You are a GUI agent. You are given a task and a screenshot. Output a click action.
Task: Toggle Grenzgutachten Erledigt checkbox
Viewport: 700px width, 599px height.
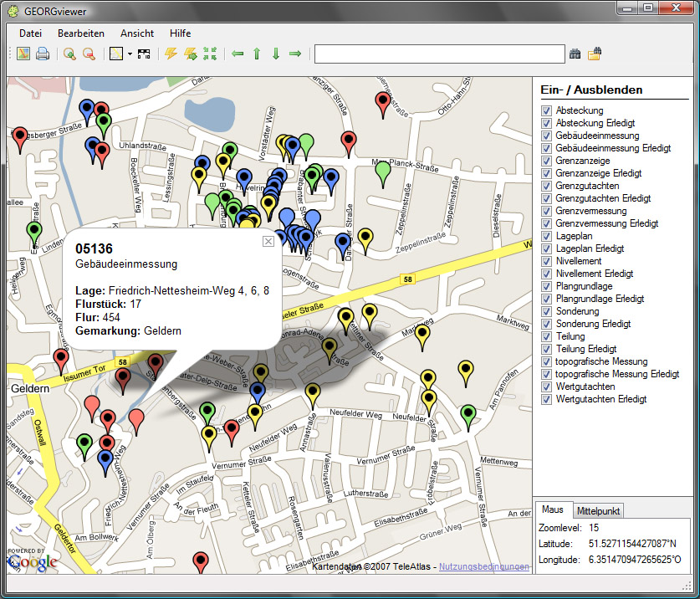pyautogui.click(x=546, y=198)
